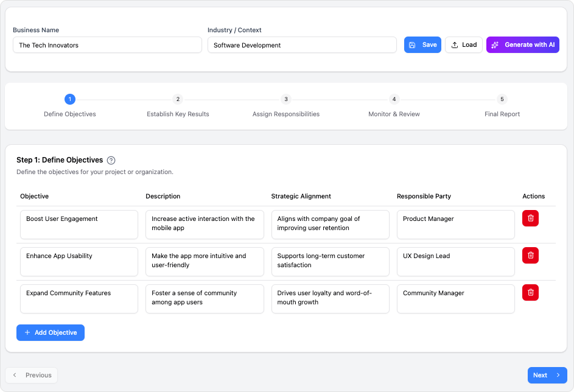Click 'Define the objectives for your project' text

[x=95, y=172]
